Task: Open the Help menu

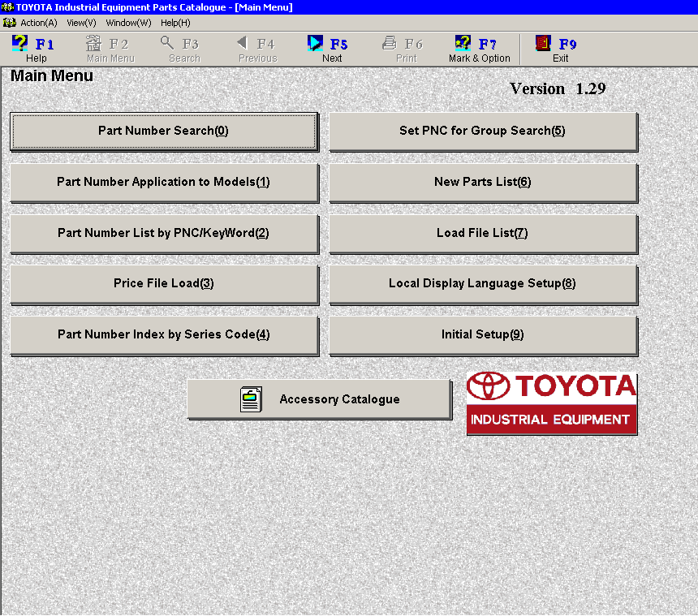Action: (x=174, y=23)
